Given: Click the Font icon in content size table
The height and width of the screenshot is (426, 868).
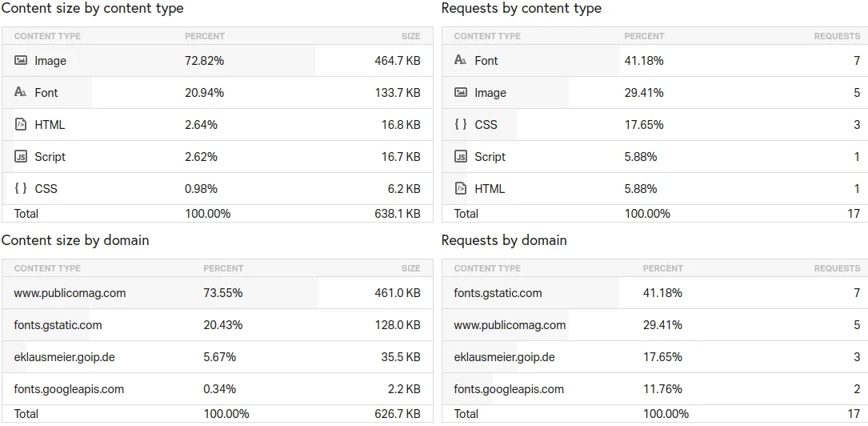Looking at the screenshot, I should [21, 93].
